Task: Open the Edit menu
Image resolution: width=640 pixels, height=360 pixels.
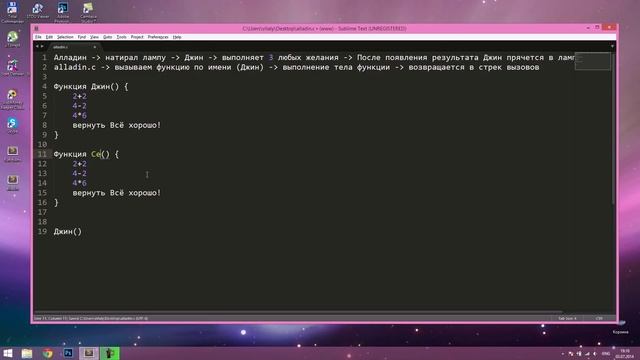Action: (49, 37)
